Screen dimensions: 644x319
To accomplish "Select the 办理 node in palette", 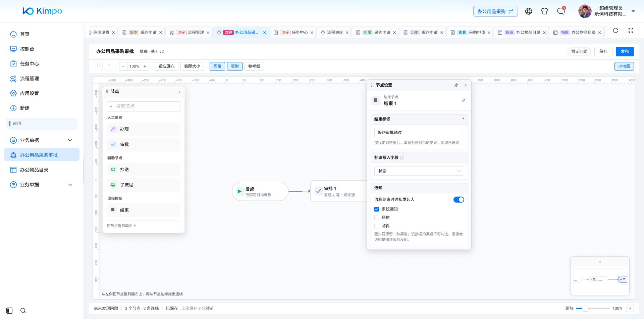I will [144, 129].
